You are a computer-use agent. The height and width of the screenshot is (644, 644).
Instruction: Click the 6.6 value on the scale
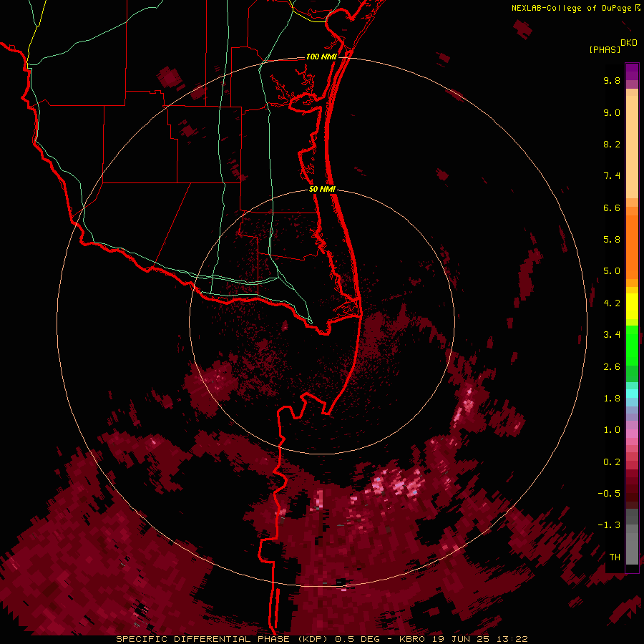(x=612, y=208)
